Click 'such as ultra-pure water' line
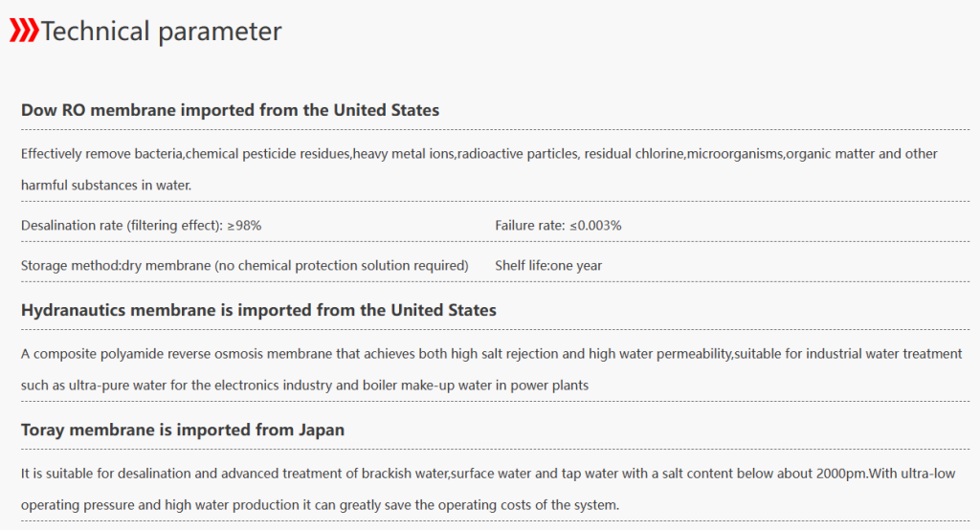The height and width of the screenshot is (530, 980). pyautogui.click(x=304, y=385)
